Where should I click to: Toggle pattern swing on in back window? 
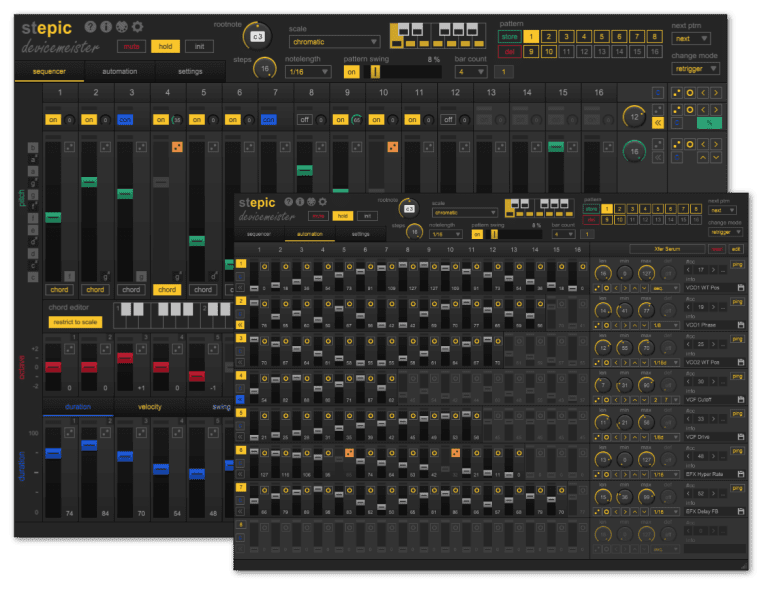coord(351,72)
